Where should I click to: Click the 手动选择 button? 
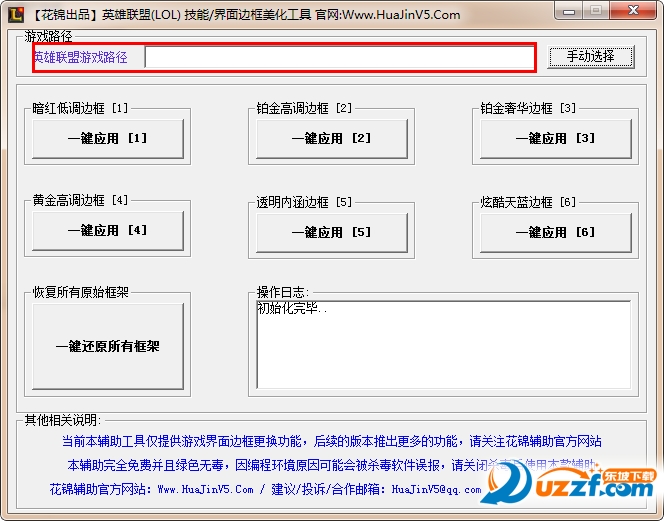(x=591, y=56)
